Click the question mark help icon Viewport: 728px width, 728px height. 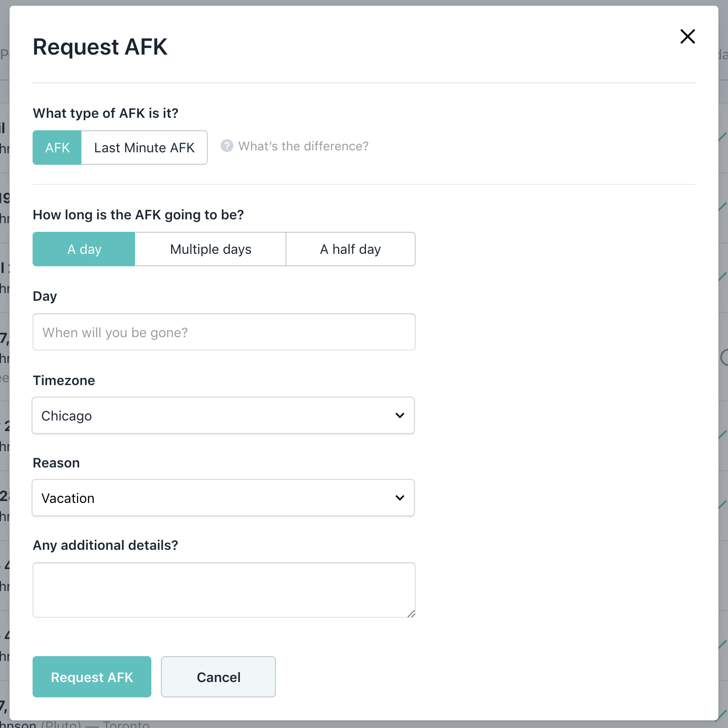[227, 146]
